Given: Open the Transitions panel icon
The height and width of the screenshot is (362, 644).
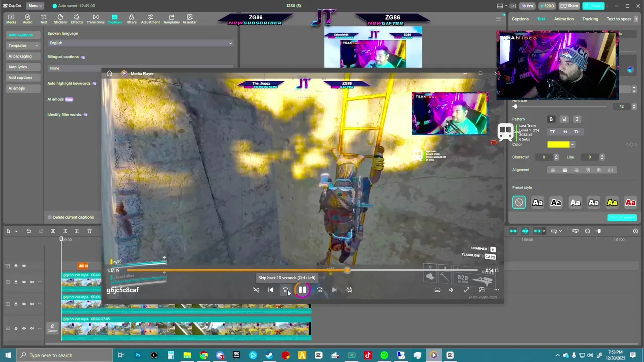Looking at the screenshot, I should coord(95,19).
